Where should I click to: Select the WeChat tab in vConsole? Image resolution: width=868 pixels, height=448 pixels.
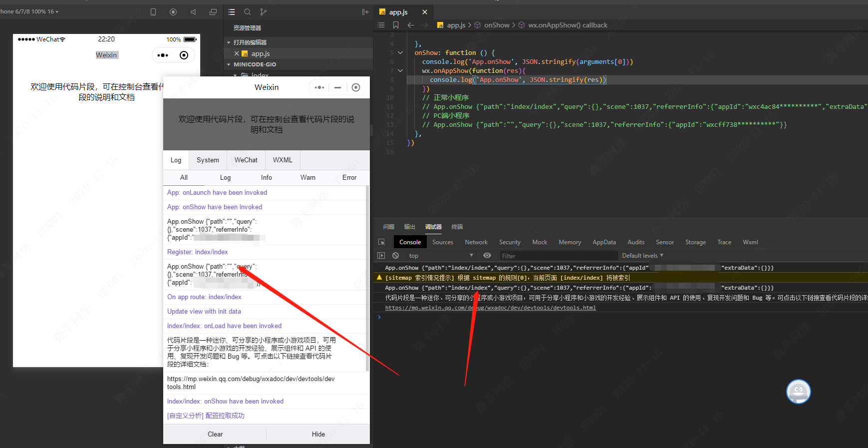(x=246, y=160)
